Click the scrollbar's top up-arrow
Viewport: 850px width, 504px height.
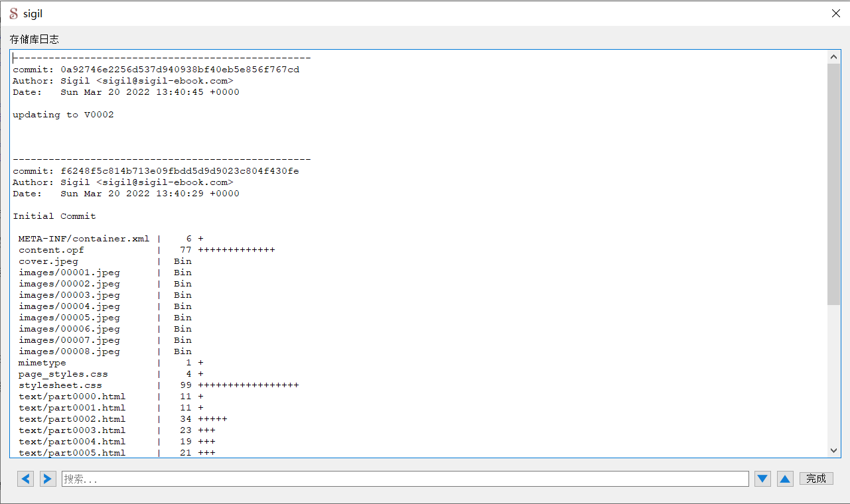(x=833, y=56)
